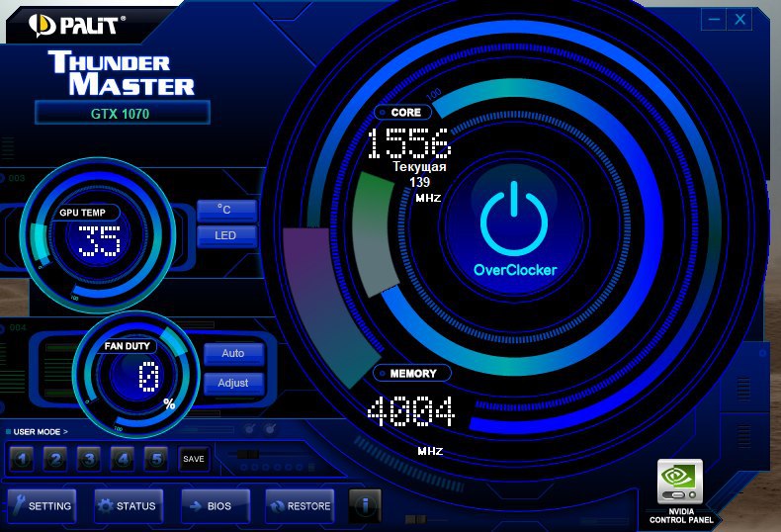781x532 pixels.
Task: Open the STATUS panel
Action: coord(129,506)
